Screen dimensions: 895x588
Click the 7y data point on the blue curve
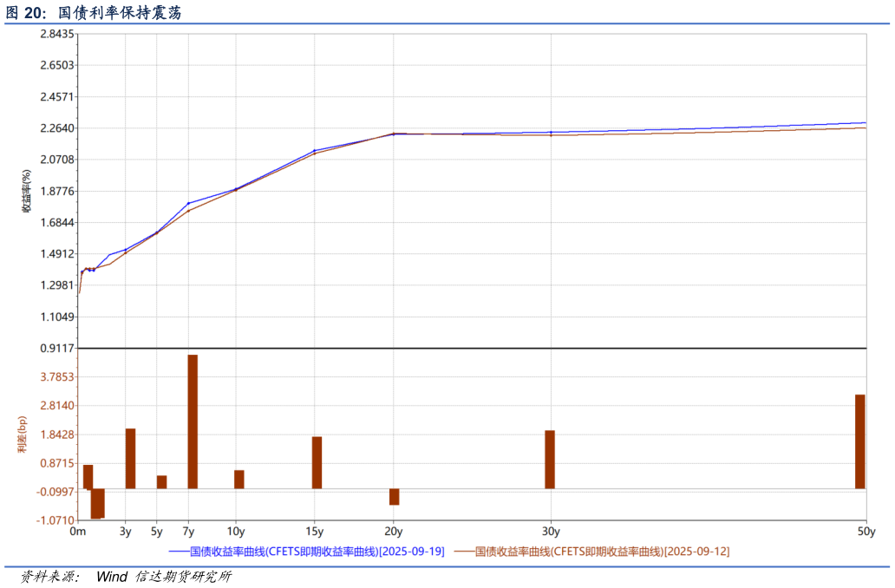188,203
